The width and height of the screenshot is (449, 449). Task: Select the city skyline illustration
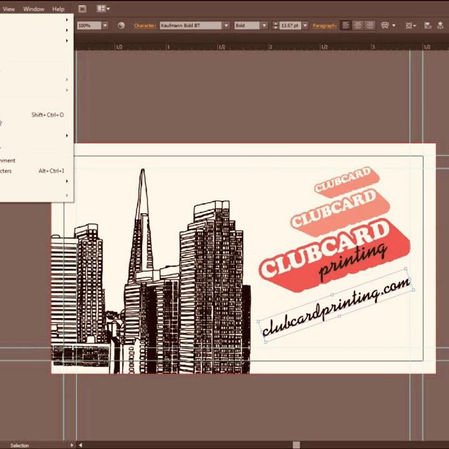pyautogui.click(x=151, y=271)
